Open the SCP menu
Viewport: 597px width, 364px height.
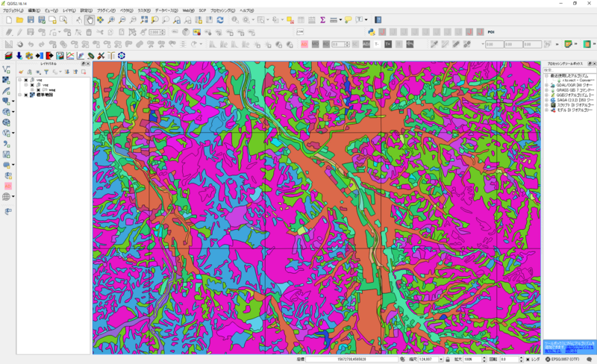click(202, 10)
